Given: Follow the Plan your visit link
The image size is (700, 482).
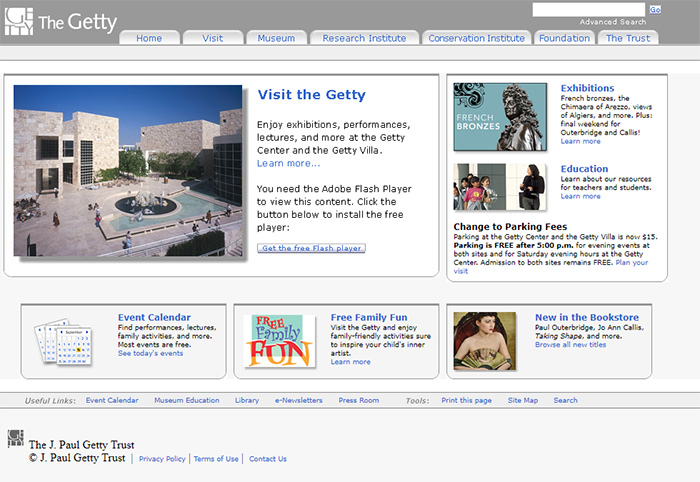Looking at the screenshot, I should pyautogui.click(x=631, y=262).
